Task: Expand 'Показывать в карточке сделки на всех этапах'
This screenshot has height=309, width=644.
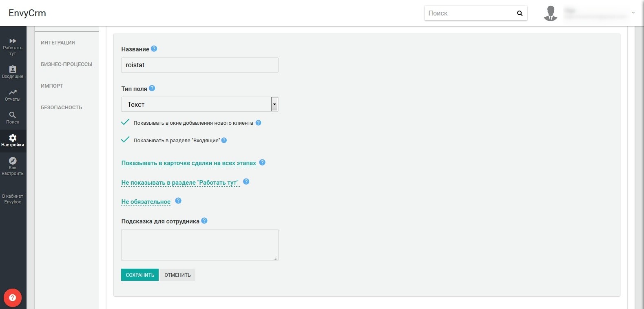Action: [x=189, y=163]
